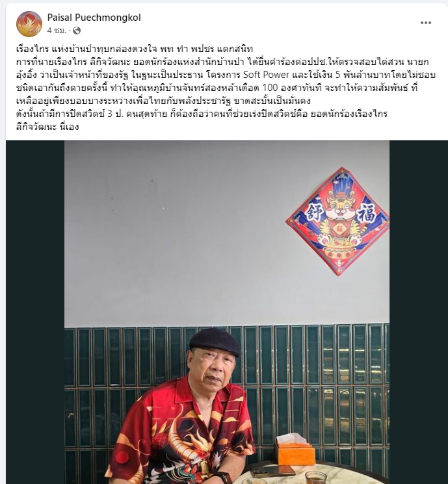Open the post options three-dot menu
Screen dimensions: 448x484
(x=425, y=23)
